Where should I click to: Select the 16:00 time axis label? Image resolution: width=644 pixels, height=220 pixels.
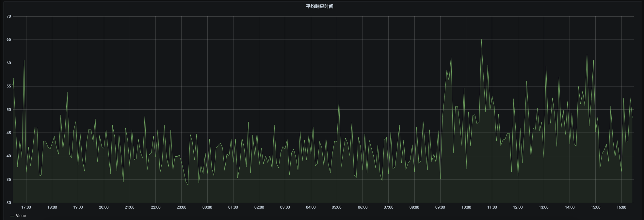coord(621,207)
